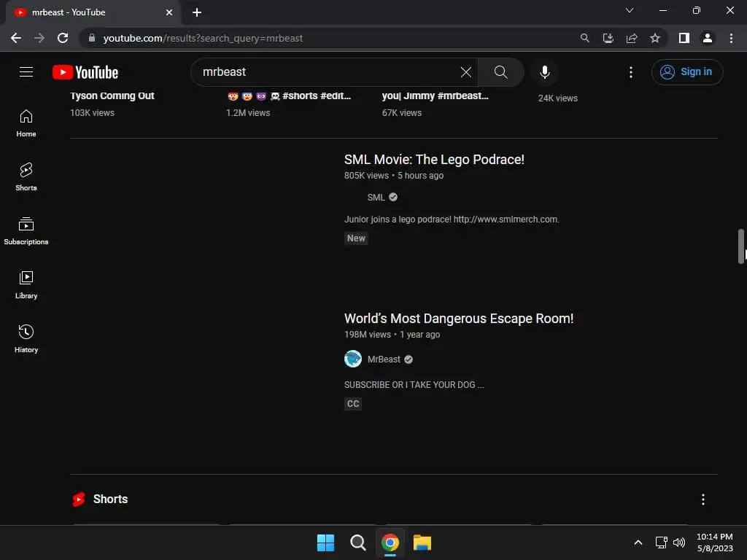Click the address bar URL

coord(203,38)
